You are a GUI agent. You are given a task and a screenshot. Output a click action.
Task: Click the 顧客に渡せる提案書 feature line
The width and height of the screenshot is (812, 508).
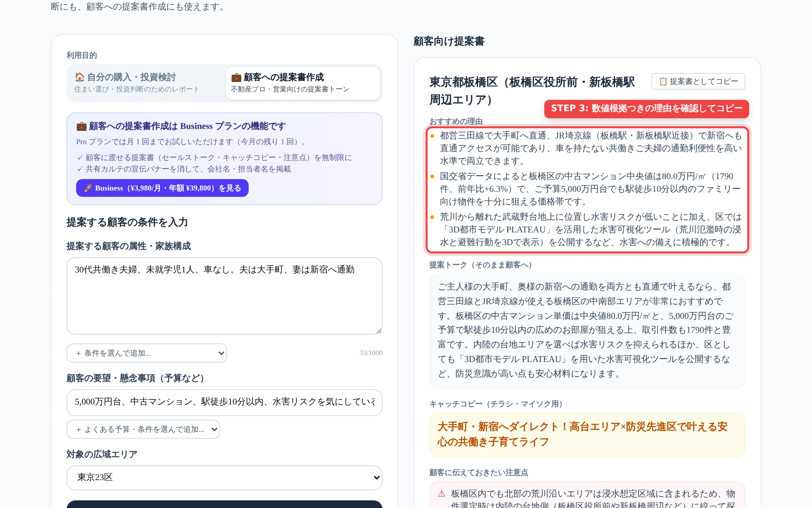pos(214,157)
